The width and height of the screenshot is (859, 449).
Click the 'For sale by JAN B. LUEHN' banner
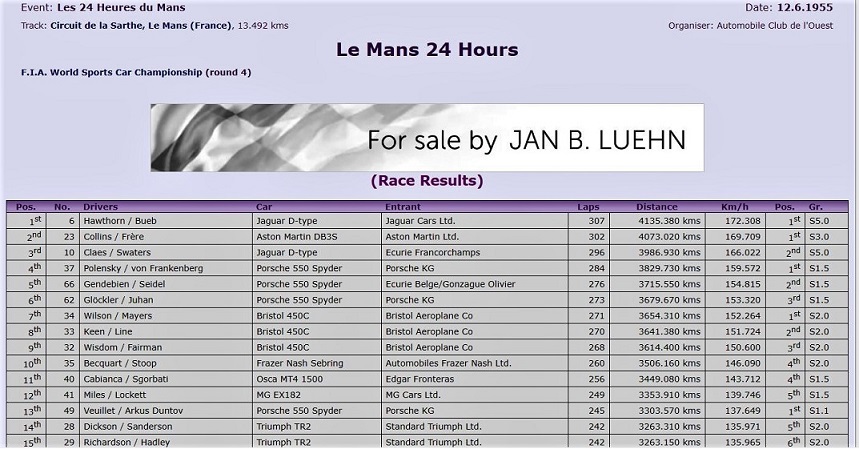[427, 138]
